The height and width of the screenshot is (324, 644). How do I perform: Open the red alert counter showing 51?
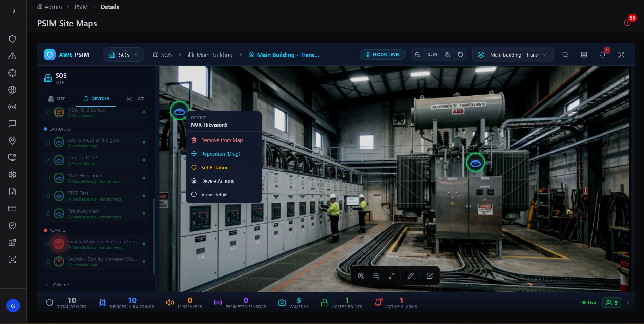click(x=630, y=20)
